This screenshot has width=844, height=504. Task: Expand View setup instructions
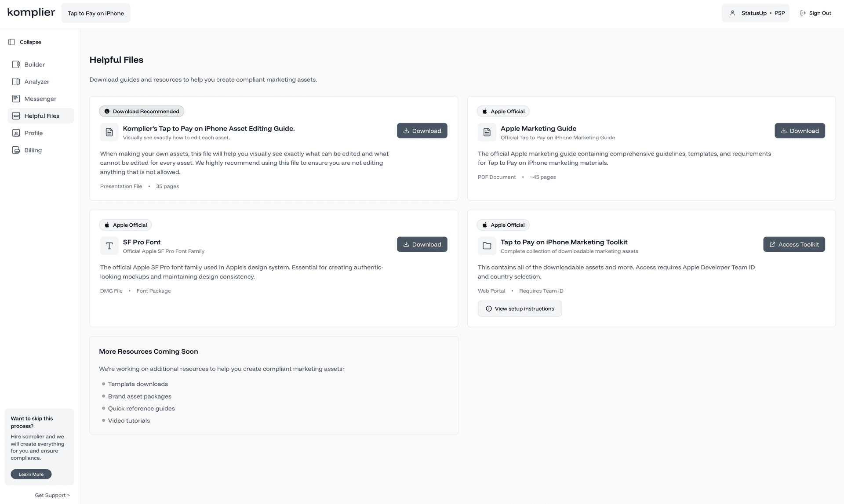point(520,308)
